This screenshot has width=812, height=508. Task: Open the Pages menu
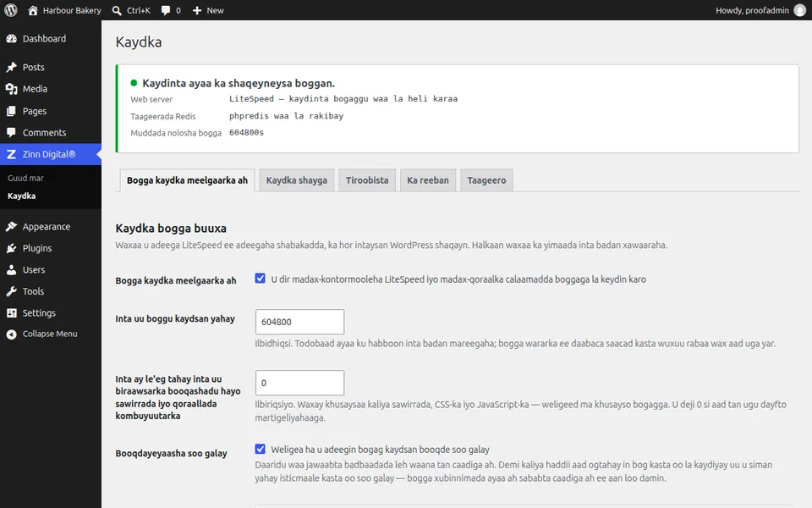pyautogui.click(x=51, y=111)
